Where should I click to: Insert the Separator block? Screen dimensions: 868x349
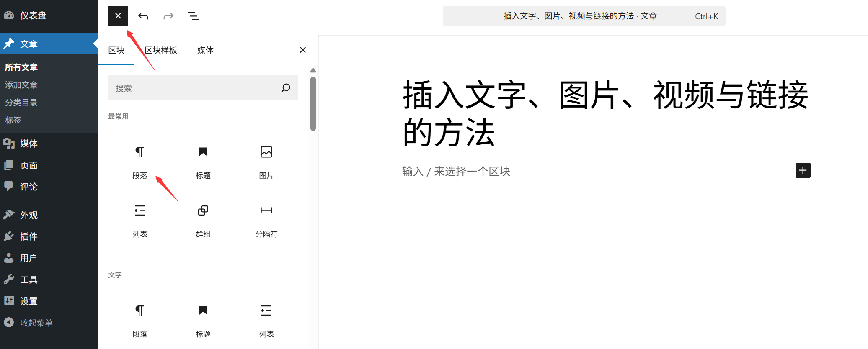266,221
